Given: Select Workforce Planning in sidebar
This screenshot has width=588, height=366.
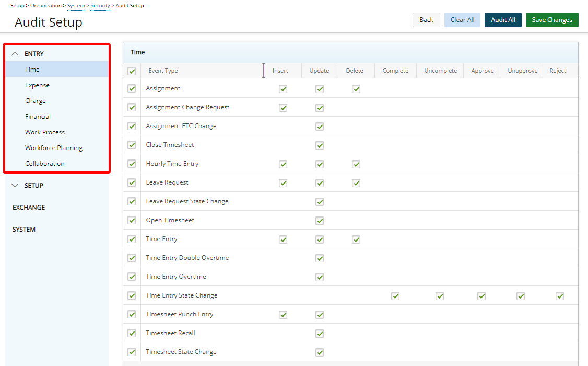Looking at the screenshot, I should (x=54, y=148).
